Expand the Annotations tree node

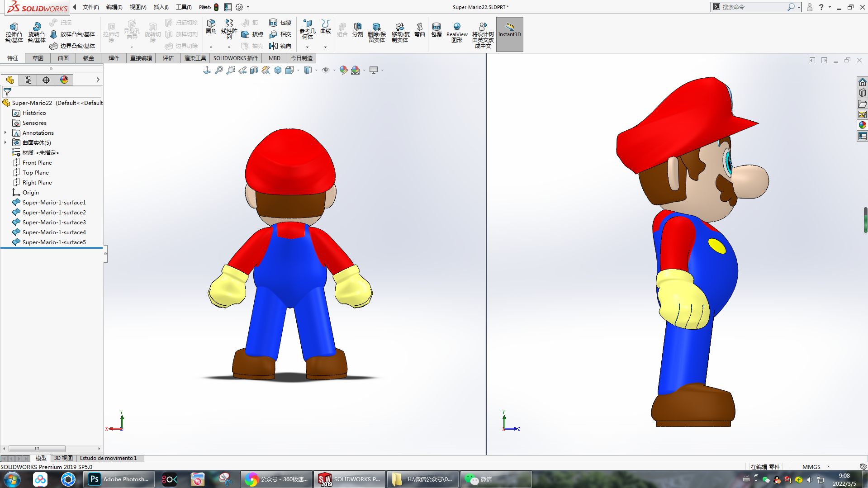[5, 133]
